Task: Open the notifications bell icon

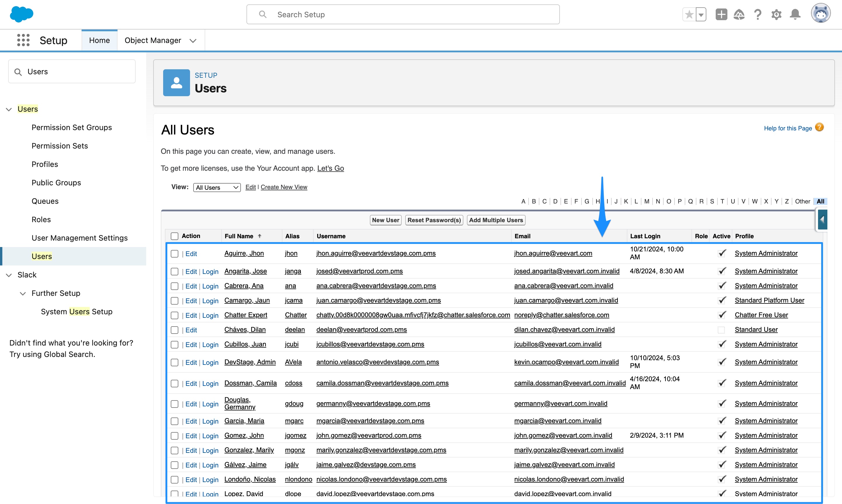Action: click(795, 14)
